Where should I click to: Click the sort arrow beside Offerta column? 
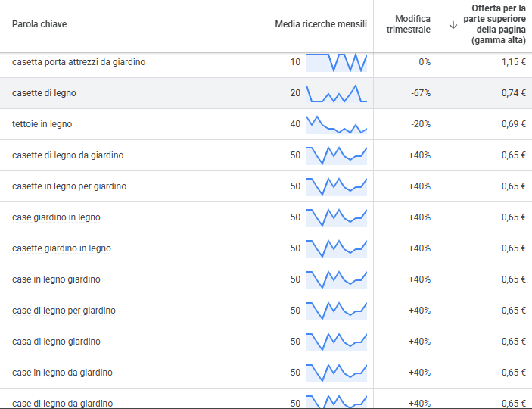(x=453, y=25)
